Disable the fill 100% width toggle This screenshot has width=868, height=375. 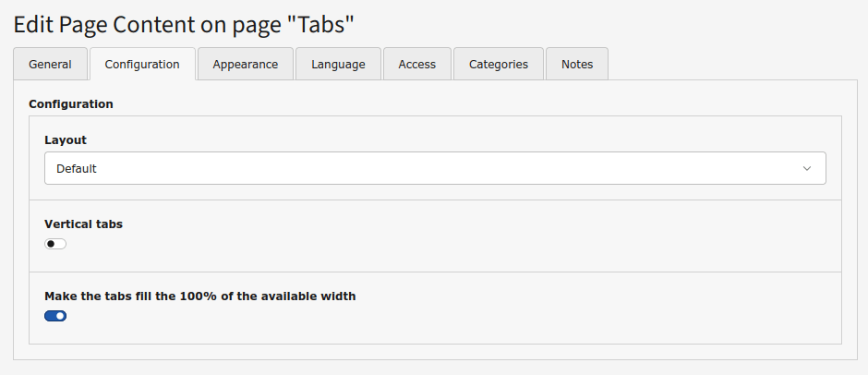[x=55, y=316]
